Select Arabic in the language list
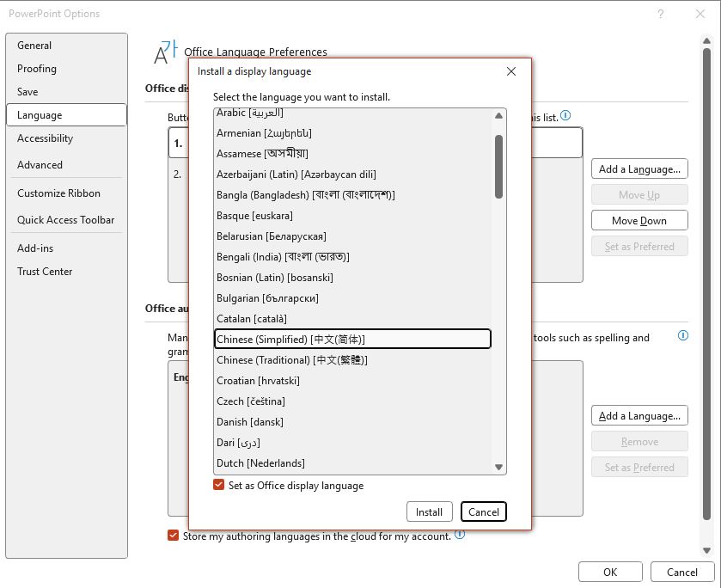The image size is (721, 588). click(x=352, y=113)
